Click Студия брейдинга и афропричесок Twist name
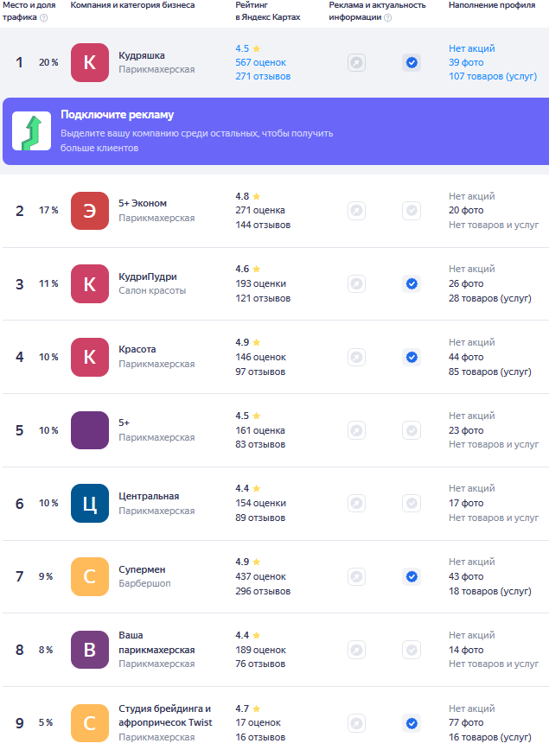549x756 pixels. tap(165, 715)
